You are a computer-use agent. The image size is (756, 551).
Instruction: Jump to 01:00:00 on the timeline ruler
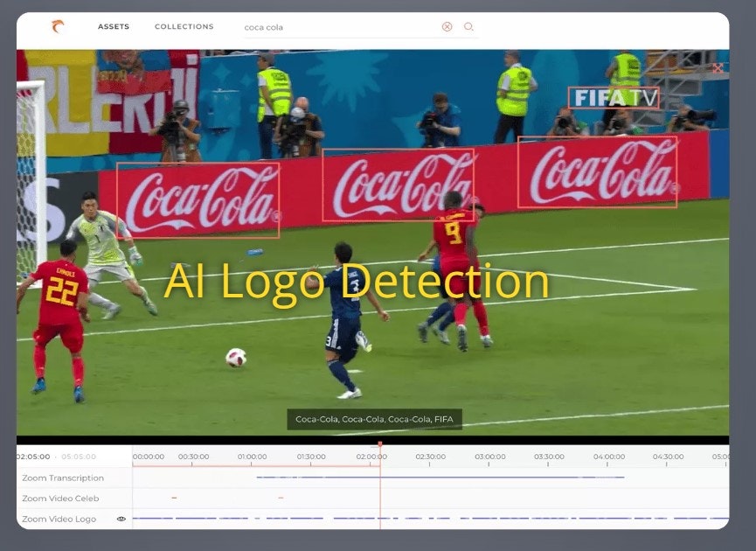pyautogui.click(x=252, y=457)
